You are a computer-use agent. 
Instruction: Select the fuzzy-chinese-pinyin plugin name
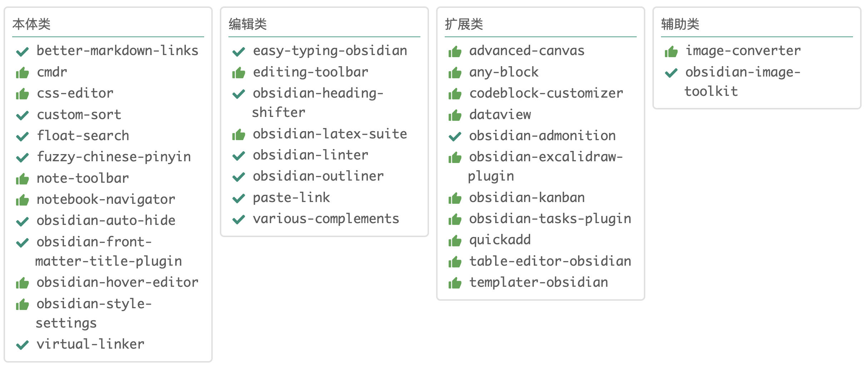tap(114, 157)
